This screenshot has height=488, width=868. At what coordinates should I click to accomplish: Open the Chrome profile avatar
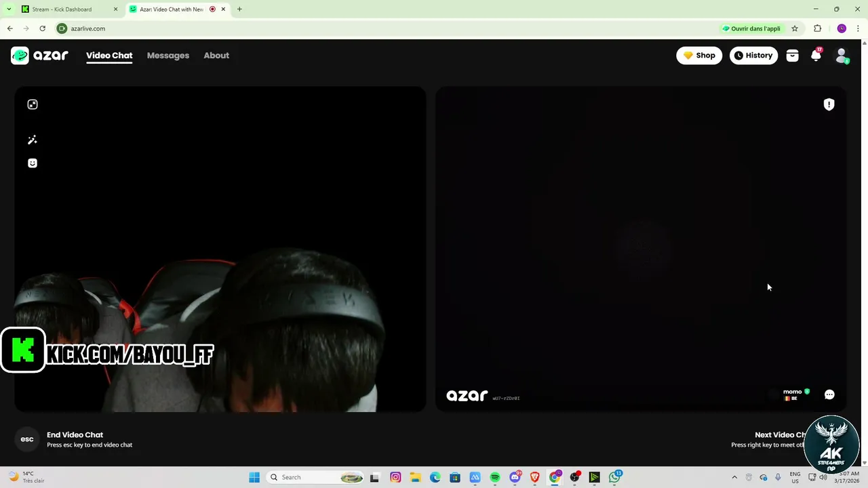[842, 28]
